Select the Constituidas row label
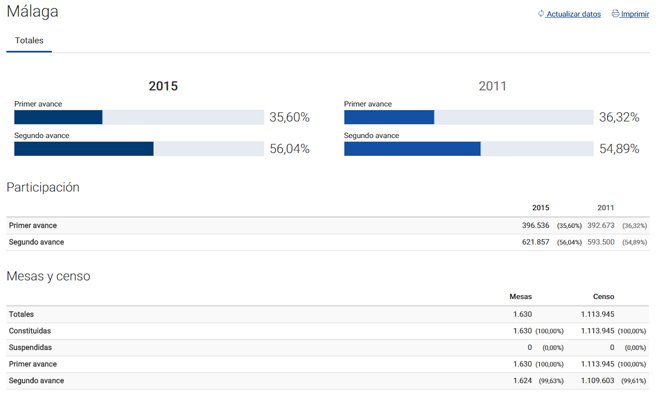Viewport: 660px width, 397px height. pyautogui.click(x=30, y=331)
